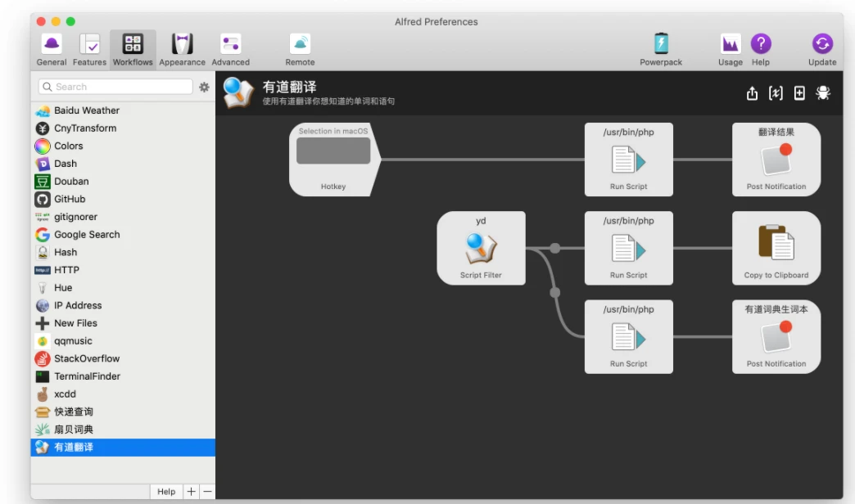Click the gray hotkey field in Hotkey node
The image size is (855, 504).
tap(333, 151)
